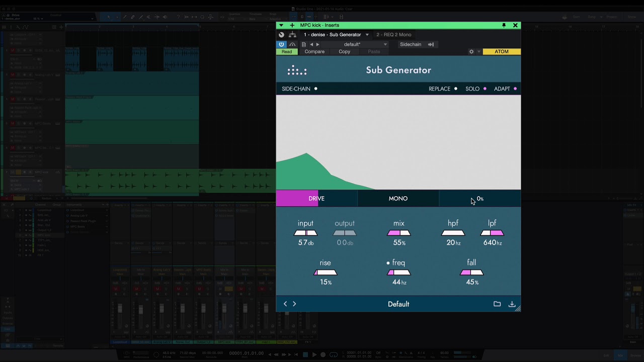Click the 55% mix value
Screen dimensions: 644x362
click(399, 243)
